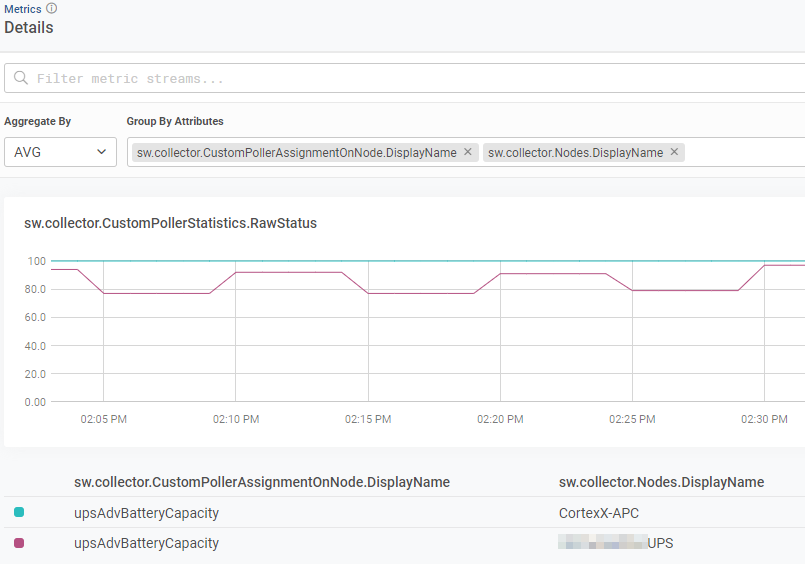
Task: Toggle the magenta UPS series swatch
Action: [19, 543]
